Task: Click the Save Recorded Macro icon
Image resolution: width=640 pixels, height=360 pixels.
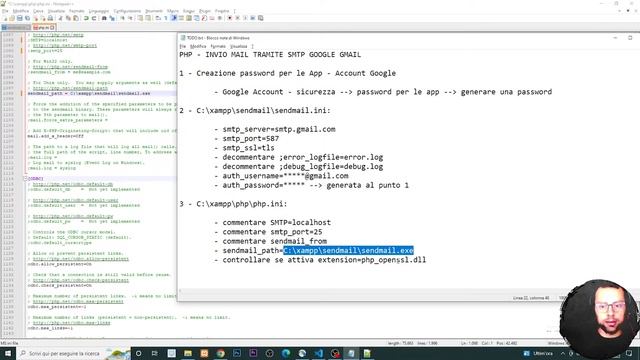Action: [x=260, y=18]
